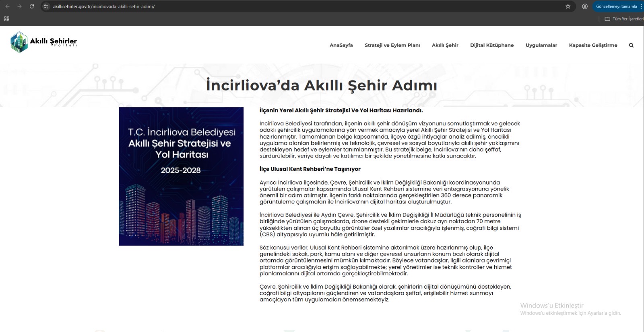Click the search magnifier in site navigation
The height and width of the screenshot is (332, 644).
click(x=631, y=45)
